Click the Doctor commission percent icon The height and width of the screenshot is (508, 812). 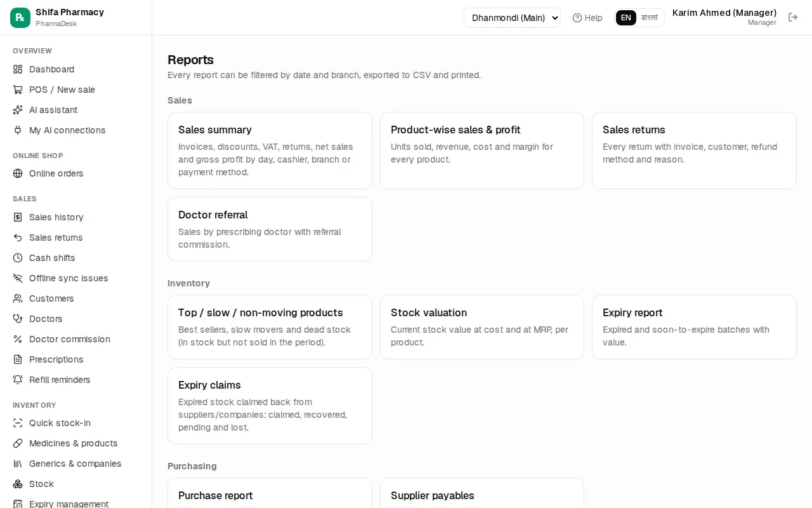[18, 339]
